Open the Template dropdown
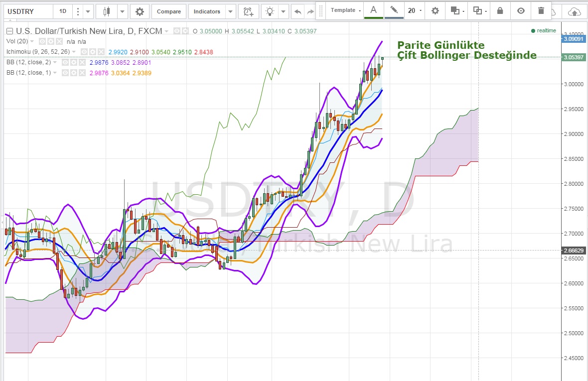 [346, 10]
